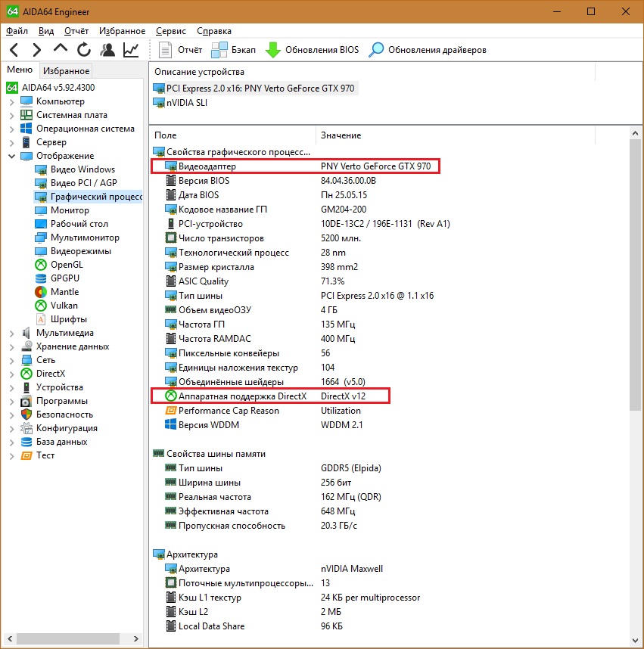Collapse the Отображение tree node
The height and width of the screenshot is (649, 644).
coord(11,156)
